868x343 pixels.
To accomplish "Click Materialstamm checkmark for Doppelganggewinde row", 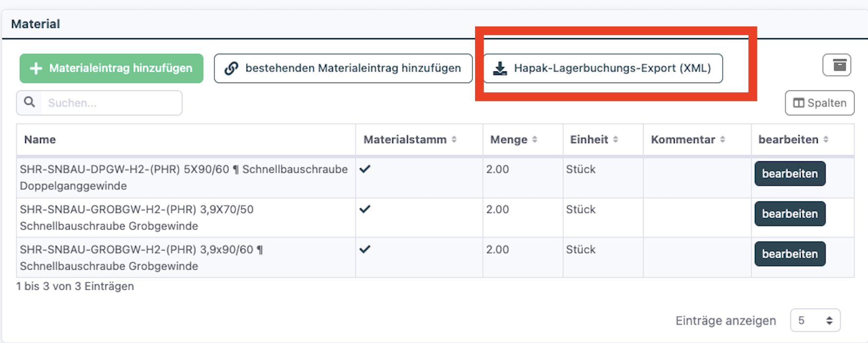I will [365, 169].
